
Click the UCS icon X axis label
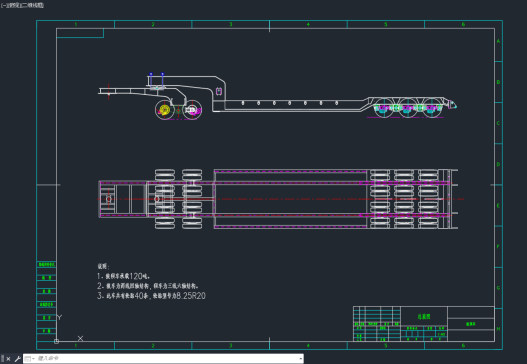pos(80,338)
